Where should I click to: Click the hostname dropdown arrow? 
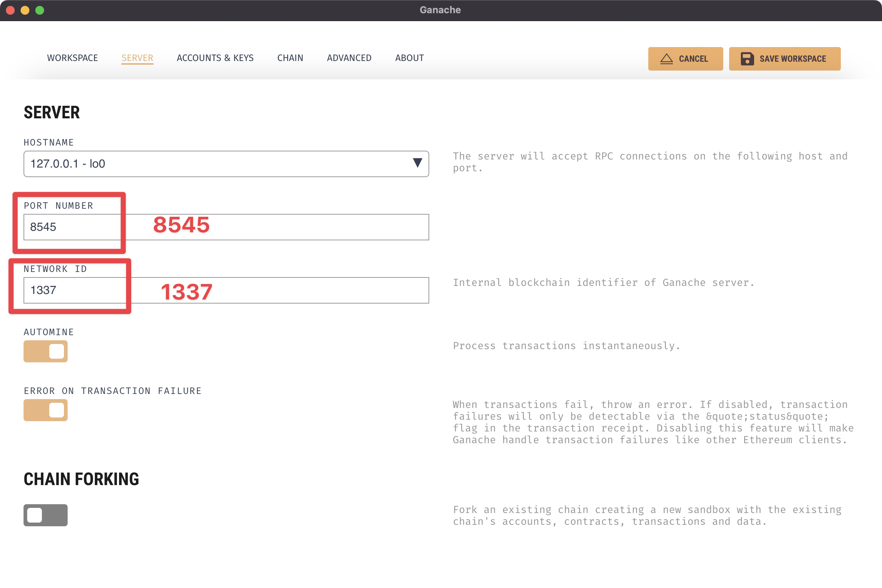pos(417,163)
